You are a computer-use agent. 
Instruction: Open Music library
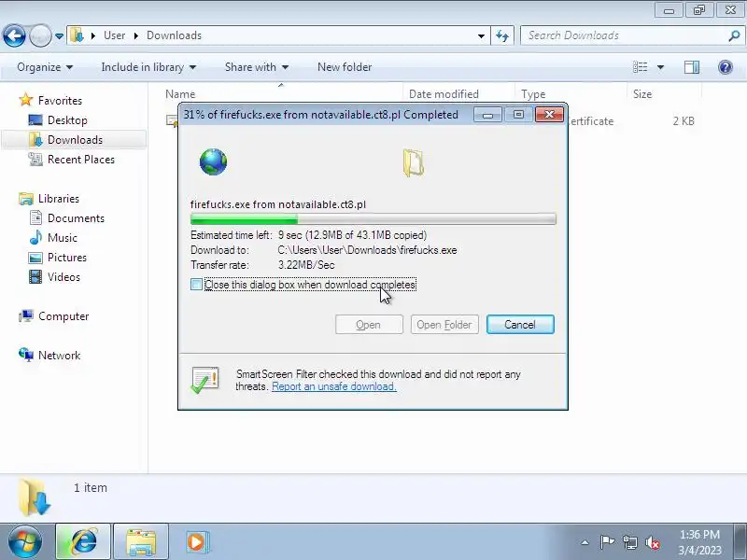52,238
